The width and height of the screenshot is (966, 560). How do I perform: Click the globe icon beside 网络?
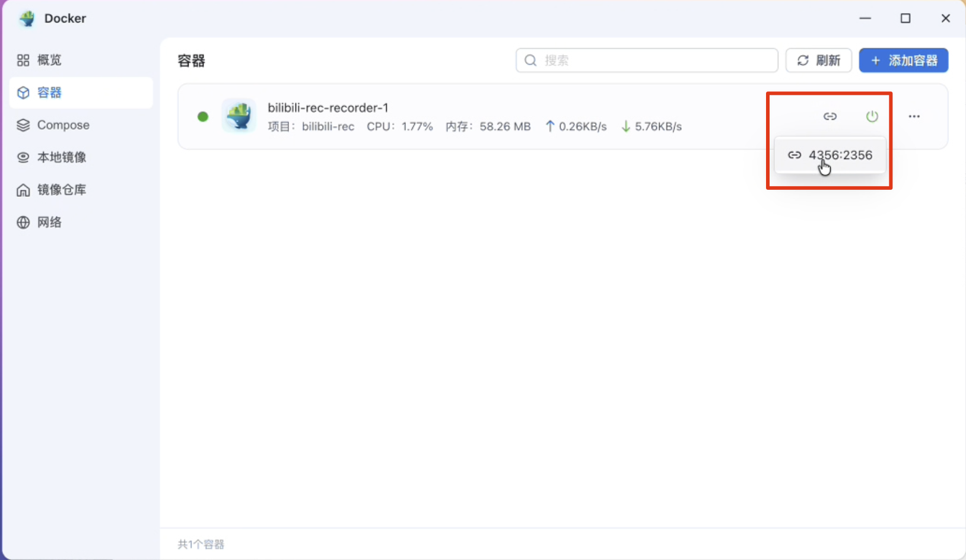(23, 222)
